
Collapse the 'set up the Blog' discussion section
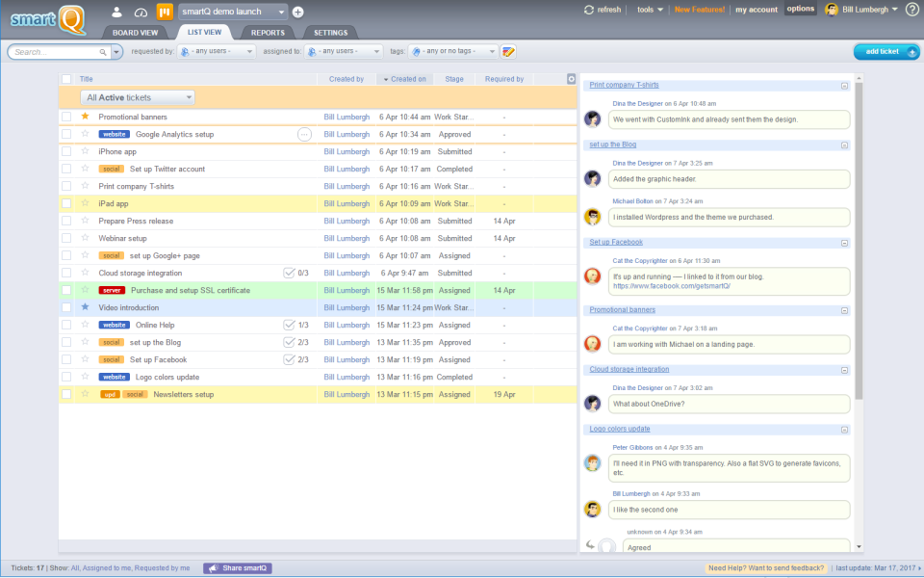843,144
